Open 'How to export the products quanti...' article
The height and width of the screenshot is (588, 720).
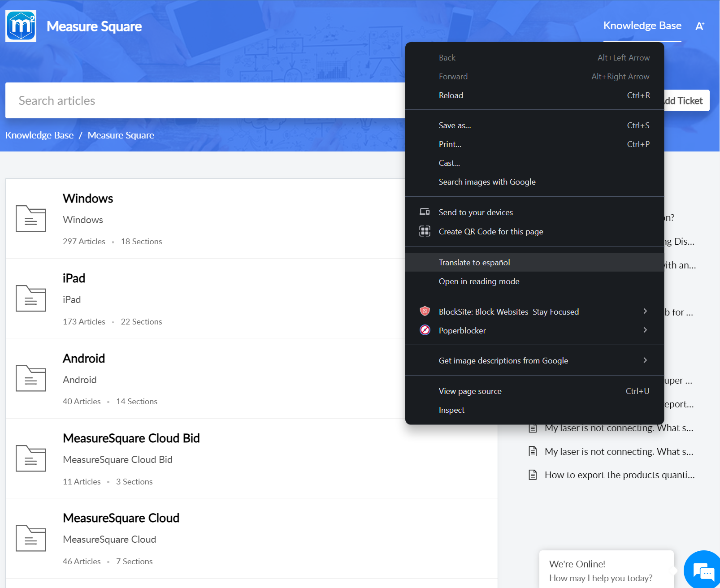620,475
